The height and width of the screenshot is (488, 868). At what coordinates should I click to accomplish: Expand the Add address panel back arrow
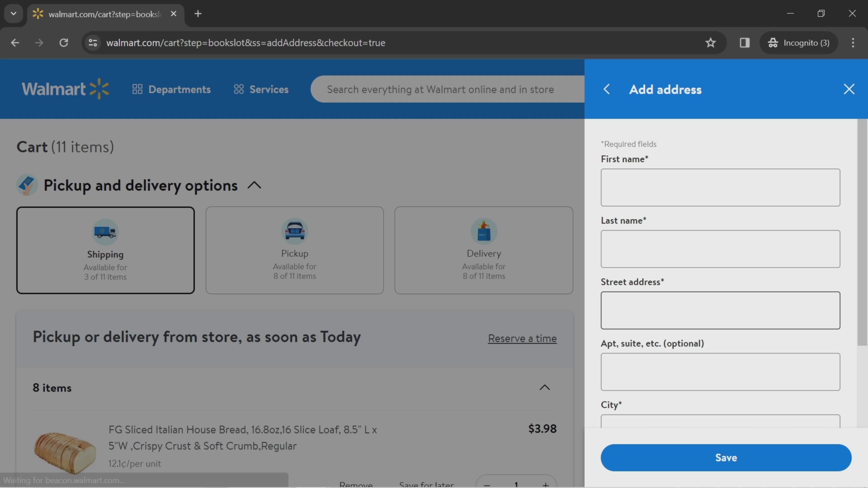607,89
